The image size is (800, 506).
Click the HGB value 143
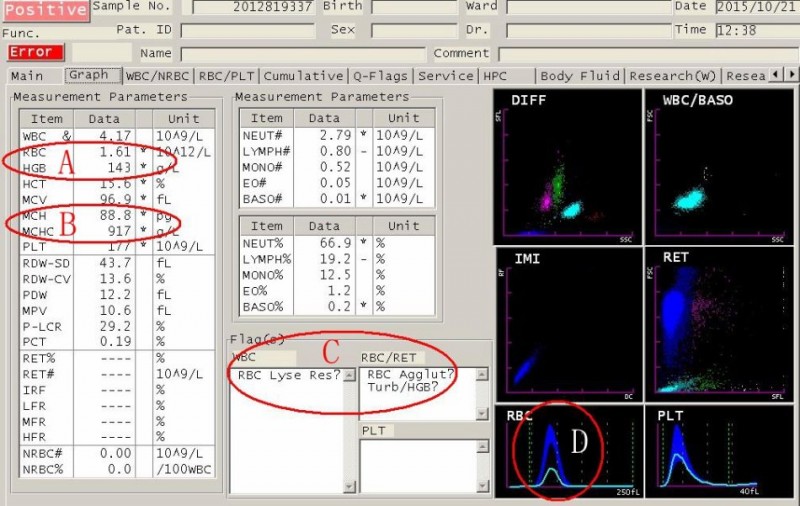119,168
